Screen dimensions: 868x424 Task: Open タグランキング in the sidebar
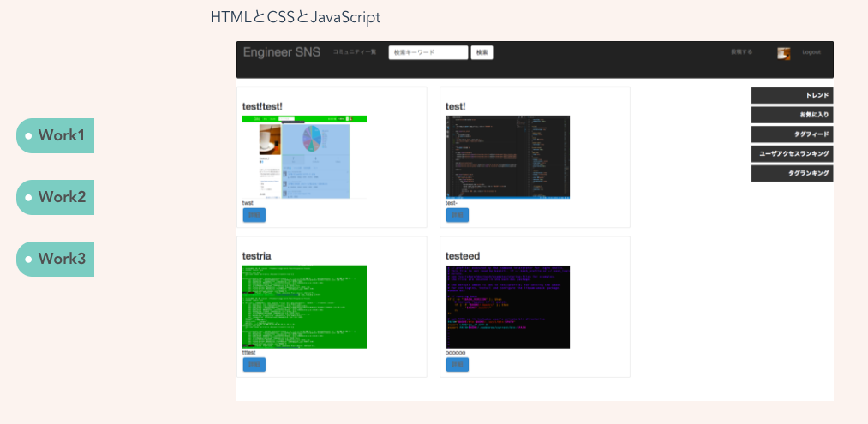pos(792,174)
